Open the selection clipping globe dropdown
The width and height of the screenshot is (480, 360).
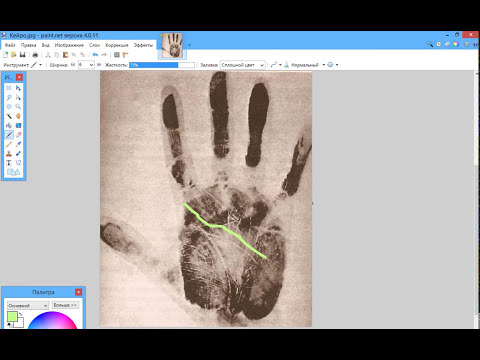click(x=332, y=65)
